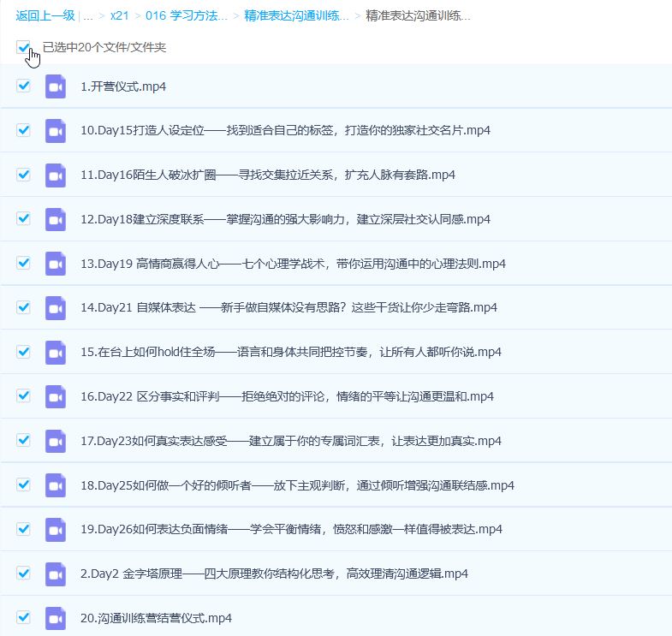Click video icon beside 20.沟通训练营结营仪式 file
The height and width of the screenshot is (636, 672).
pyautogui.click(x=56, y=618)
